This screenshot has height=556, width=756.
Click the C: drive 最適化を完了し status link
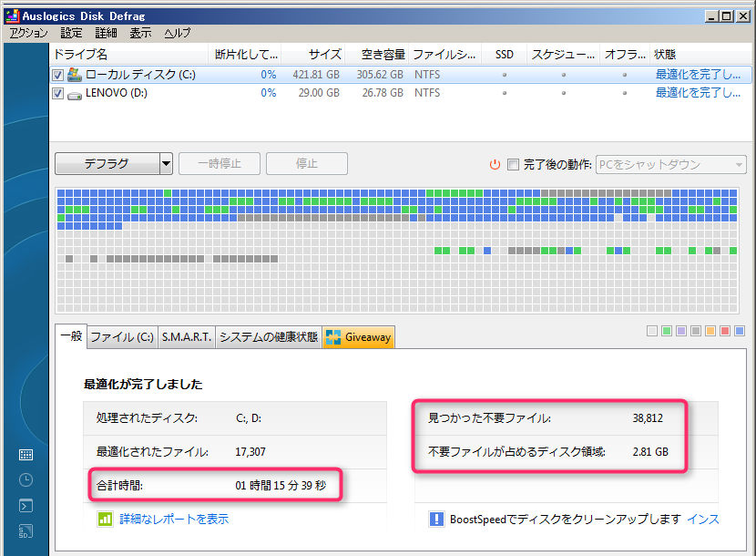698,75
